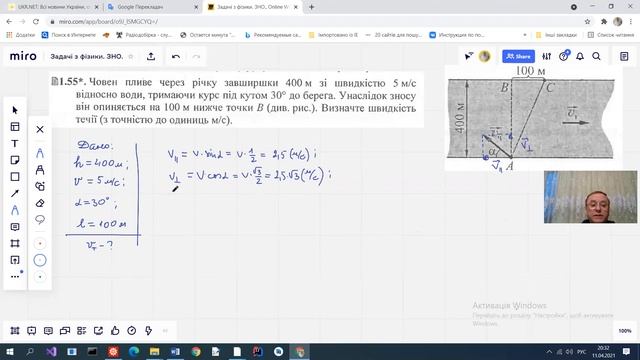Screen dimensions: 640x360
Task: Open Список читання reading list
Action: 611,35
